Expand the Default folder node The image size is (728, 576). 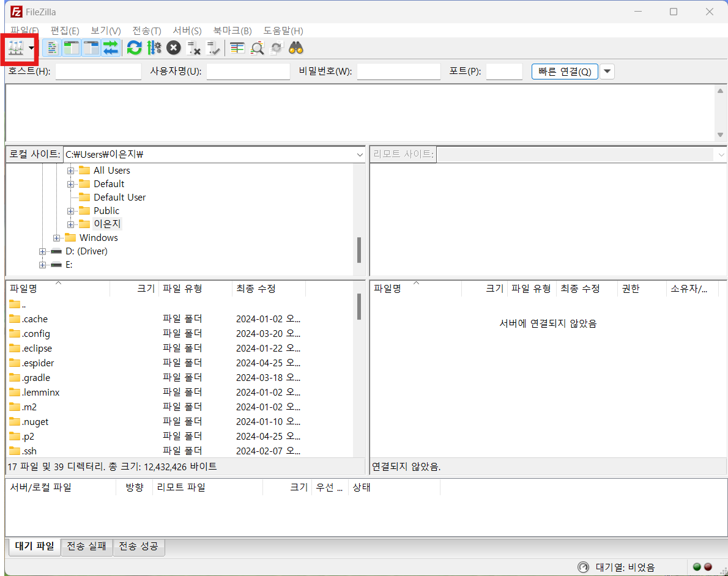pyautogui.click(x=70, y=184)
